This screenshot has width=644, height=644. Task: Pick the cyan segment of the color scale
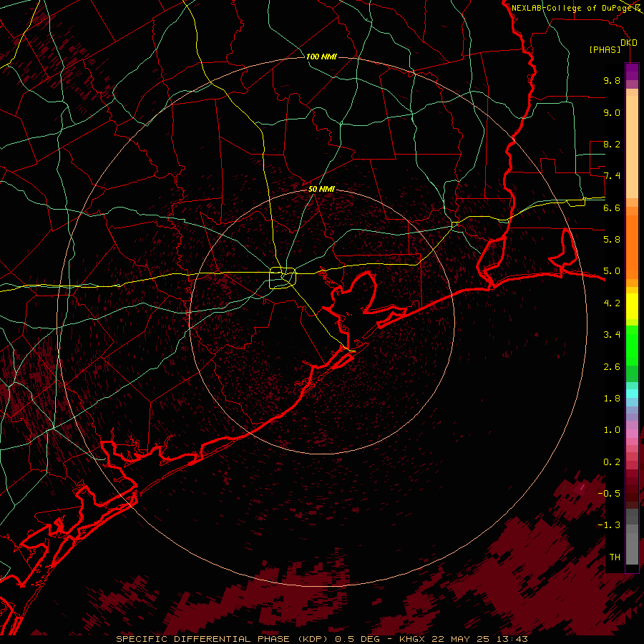coord(632,394)
